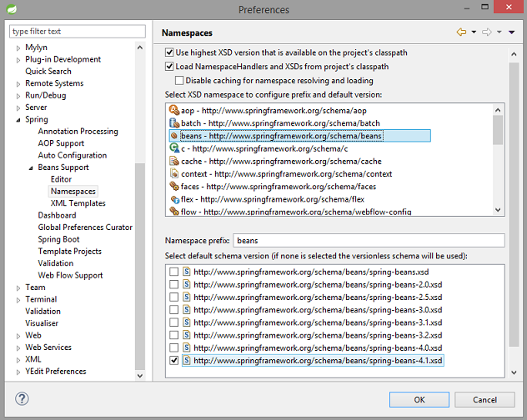Open the Dashboard preference page
The image size is (527, 420).
tap(57, 215)
